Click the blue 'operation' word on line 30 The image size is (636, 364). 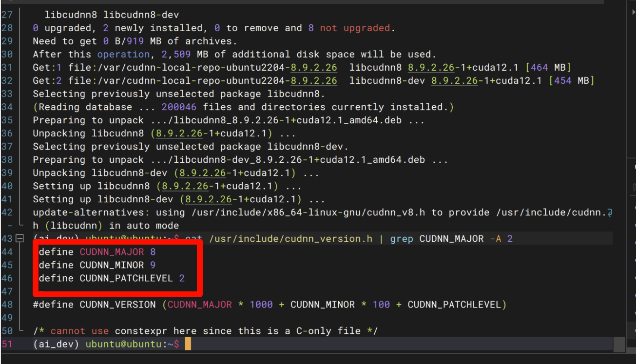pos(123,55)
